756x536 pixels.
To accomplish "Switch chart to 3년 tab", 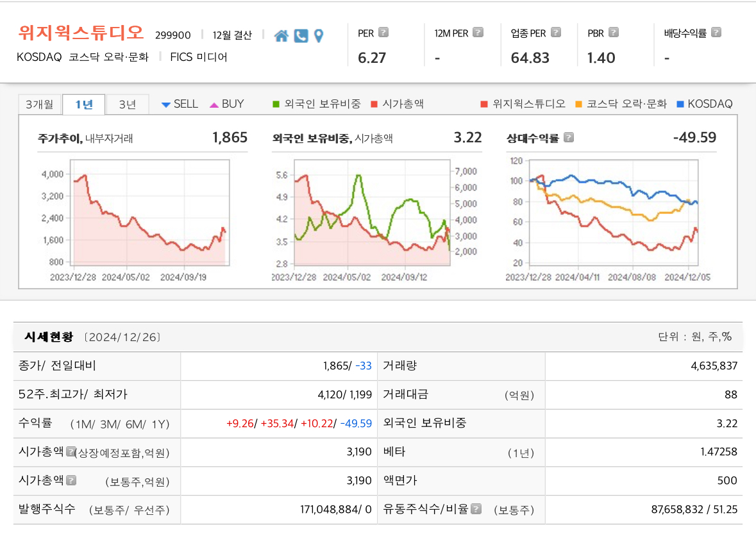I will coord(128,105).
